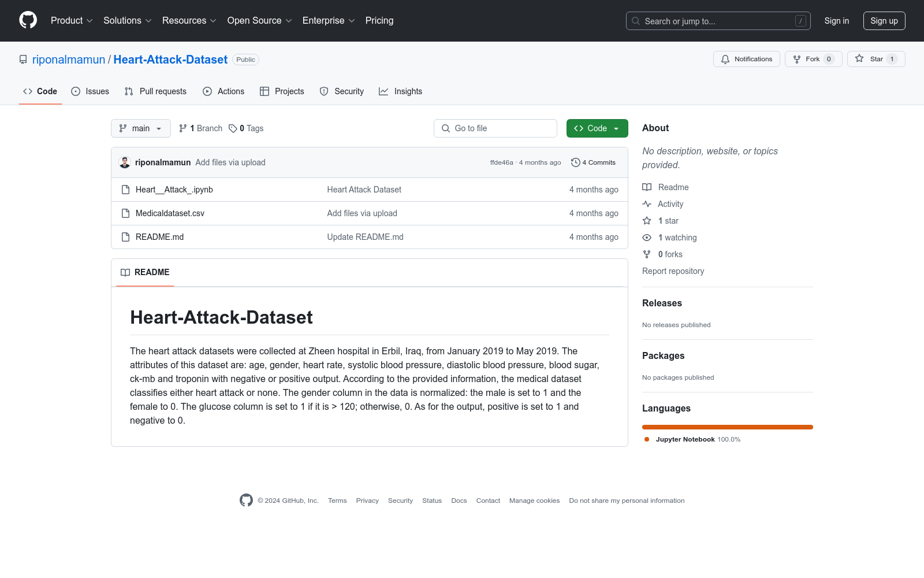924x578 pixels.
Task: Click the Sign up button
Action: click(884, 21)
